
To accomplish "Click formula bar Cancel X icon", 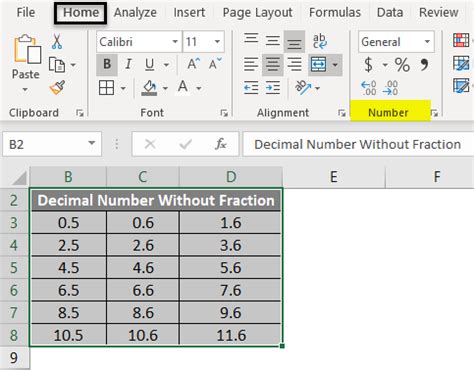I will click(150, 144).
